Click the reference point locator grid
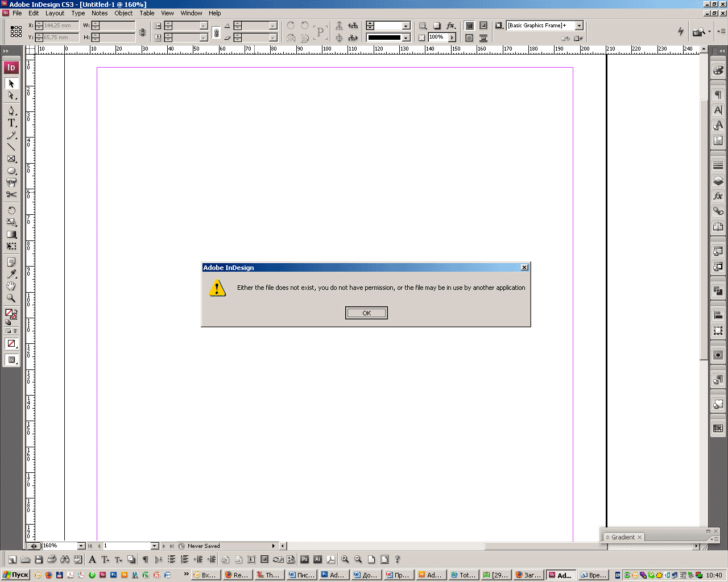 tap(16, 31)
